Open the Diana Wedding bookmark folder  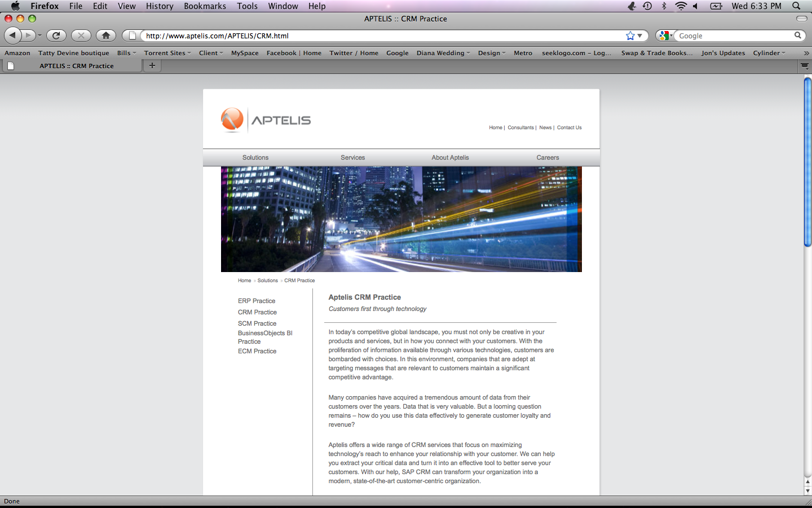(x=443, y=53)
